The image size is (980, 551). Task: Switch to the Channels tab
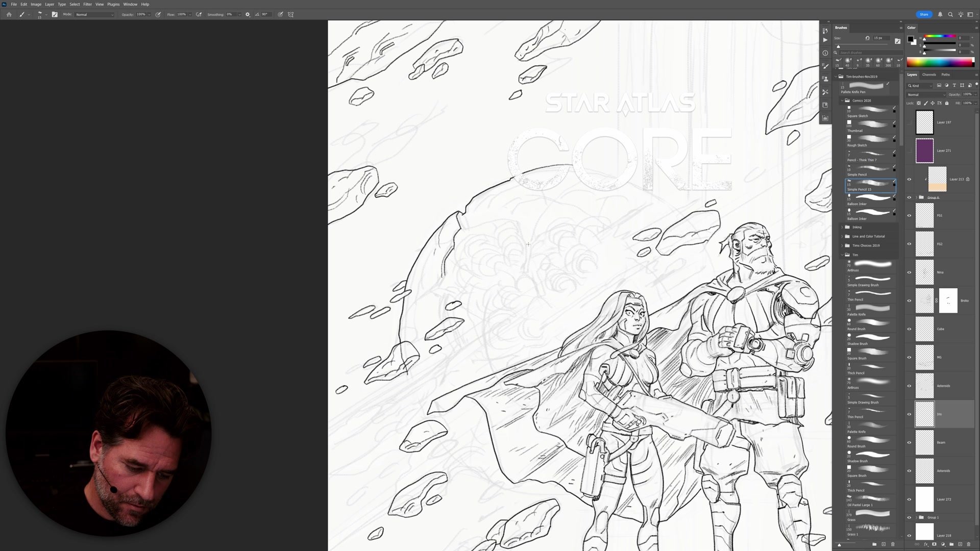(929, 74)
